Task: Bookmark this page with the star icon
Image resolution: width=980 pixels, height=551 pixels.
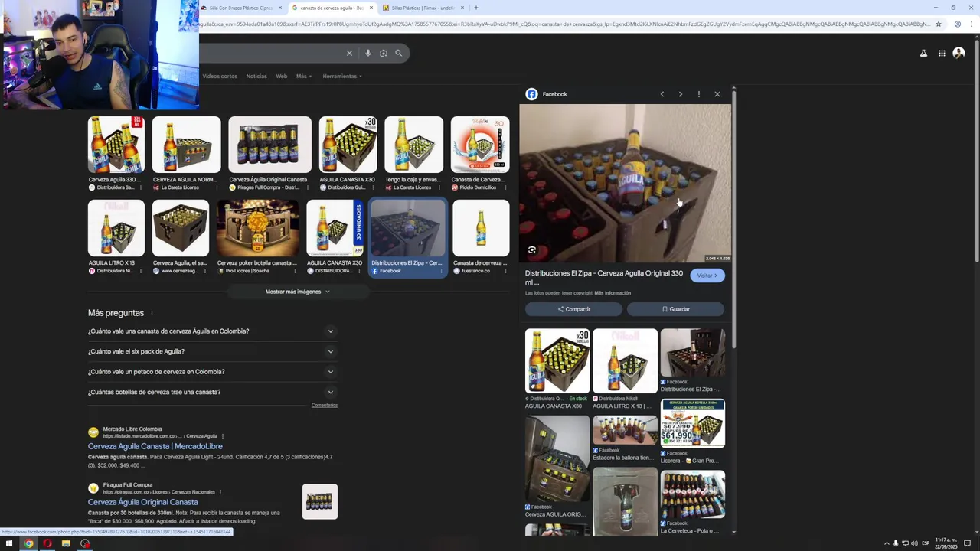Action: (939, 24)
